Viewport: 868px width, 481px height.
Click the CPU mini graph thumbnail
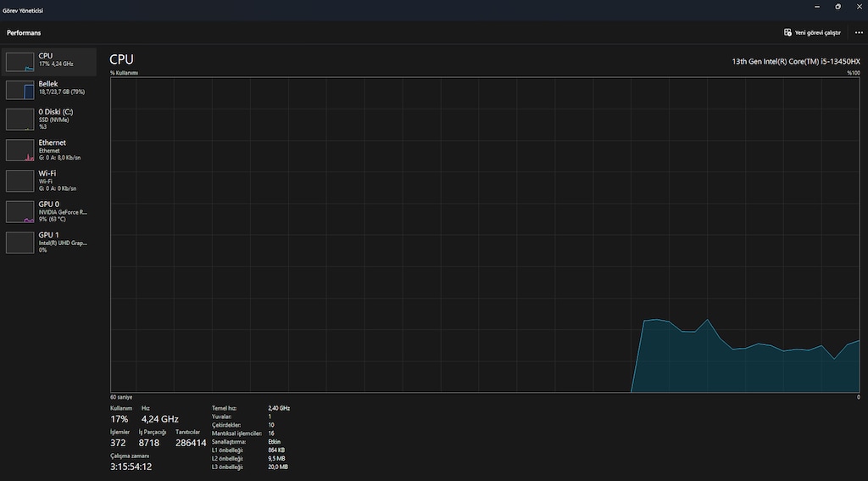[20, 62]
